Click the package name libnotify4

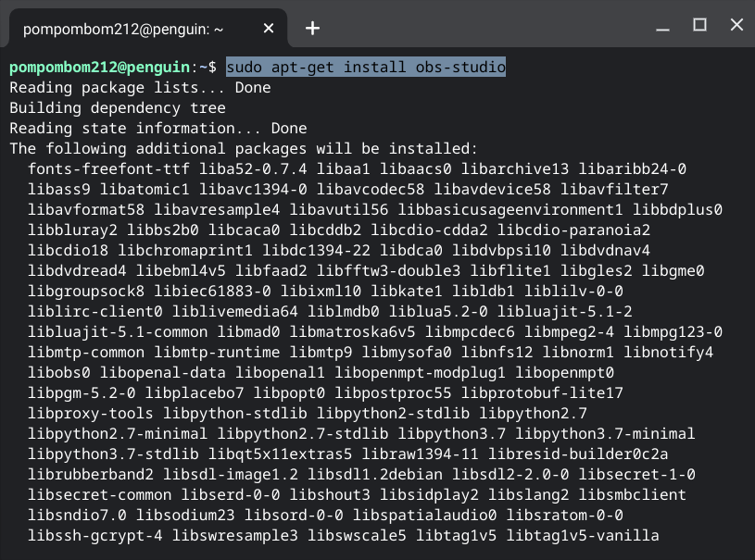668,352
